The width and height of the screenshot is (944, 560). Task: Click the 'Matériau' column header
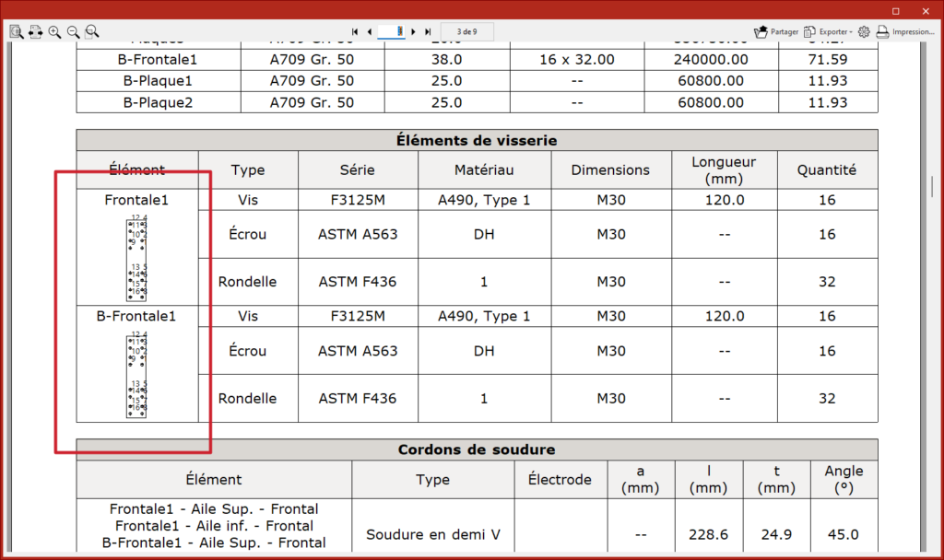[484, 169]
